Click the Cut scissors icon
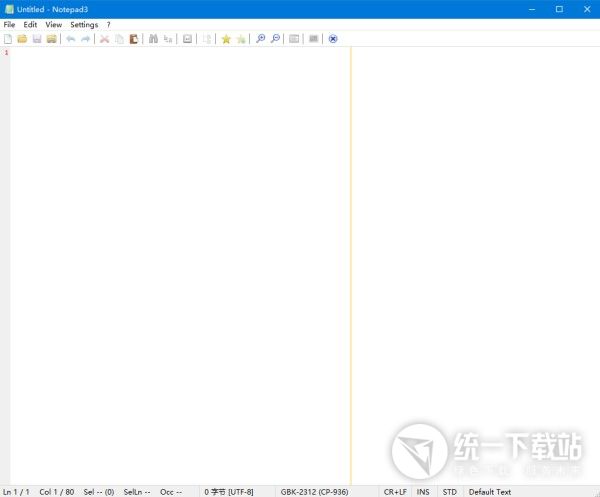The width and height of the screenshot is (600, 497). 104,39
